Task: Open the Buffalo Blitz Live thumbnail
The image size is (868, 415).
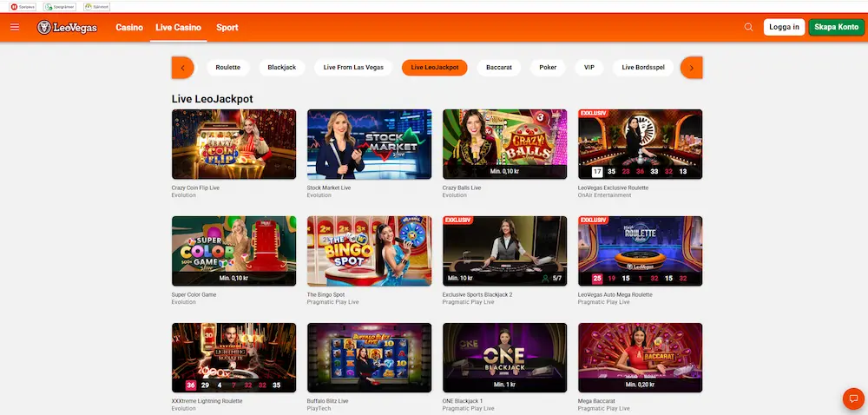Action: tap(369, 358)
